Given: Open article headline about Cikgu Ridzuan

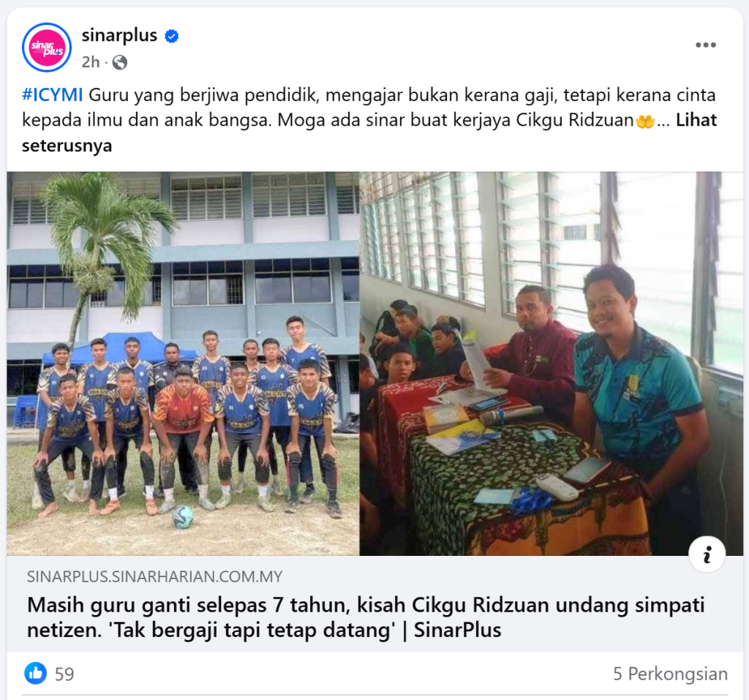Looking at the screenshot, I should coord(366,617).
